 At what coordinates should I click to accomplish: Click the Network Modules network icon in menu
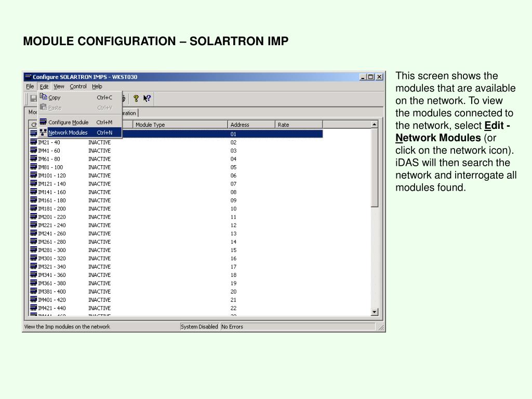pyautogui.click(x=43, y=132)
